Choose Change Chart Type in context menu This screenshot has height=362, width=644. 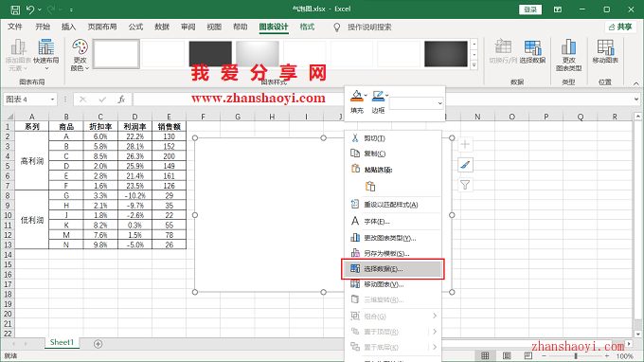point(393,238)
